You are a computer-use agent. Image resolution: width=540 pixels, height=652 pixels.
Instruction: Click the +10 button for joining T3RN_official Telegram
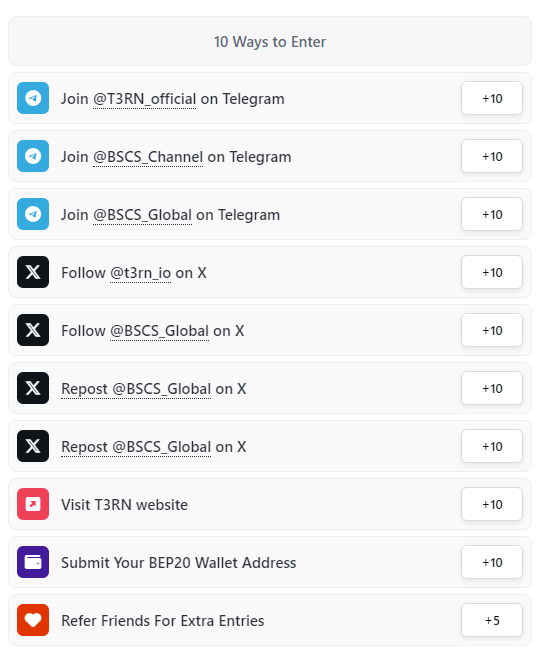tap(492, 98)
